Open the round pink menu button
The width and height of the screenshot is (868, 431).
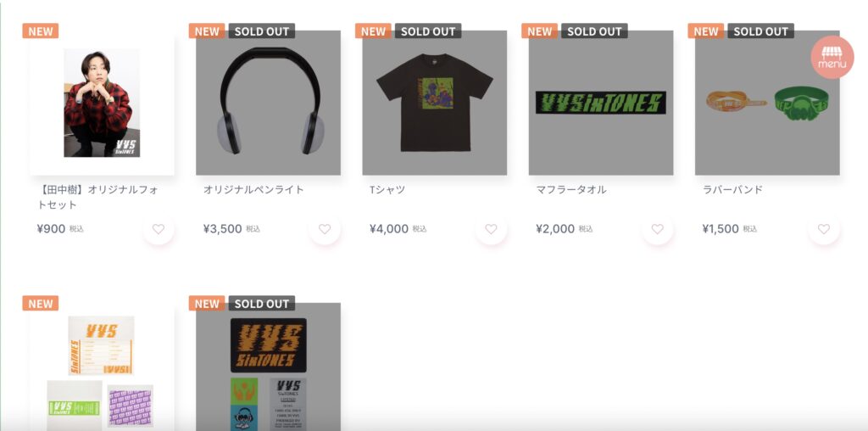click(x=832, y=57)
